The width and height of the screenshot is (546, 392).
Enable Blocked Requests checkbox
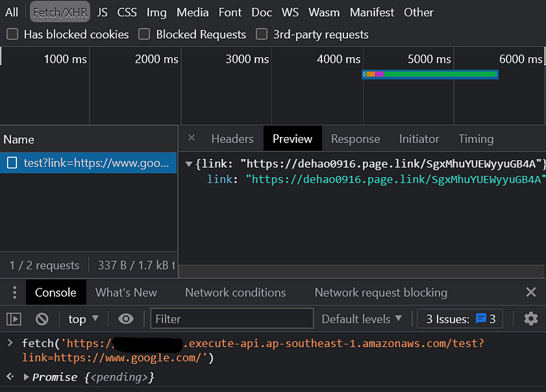pos(144,35)
